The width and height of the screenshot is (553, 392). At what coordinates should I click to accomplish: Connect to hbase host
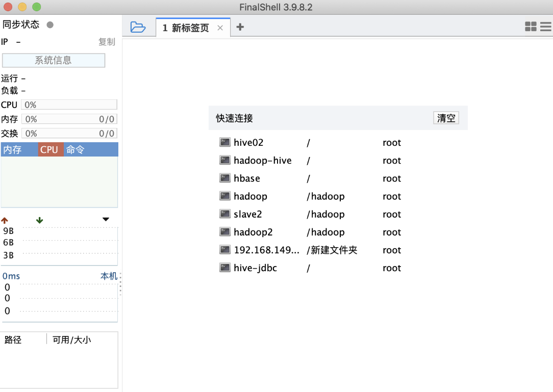coord(247,178)
